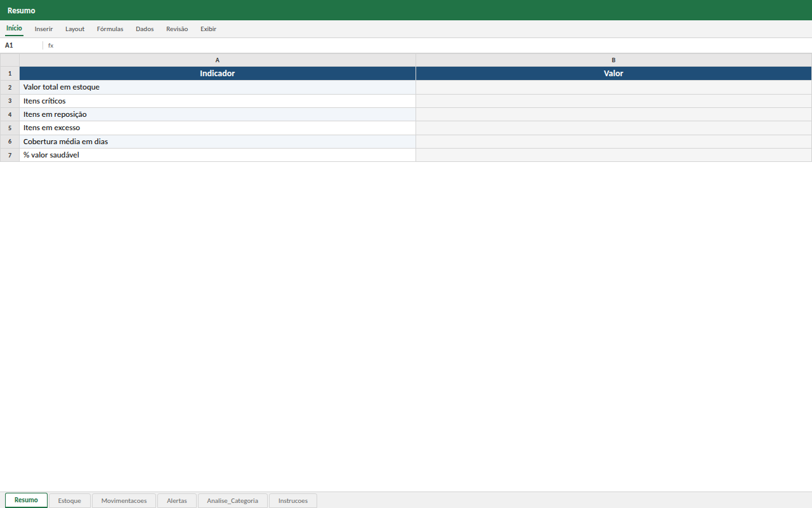Select the 'Itens críticos' cell

click(x=218, y=101)
